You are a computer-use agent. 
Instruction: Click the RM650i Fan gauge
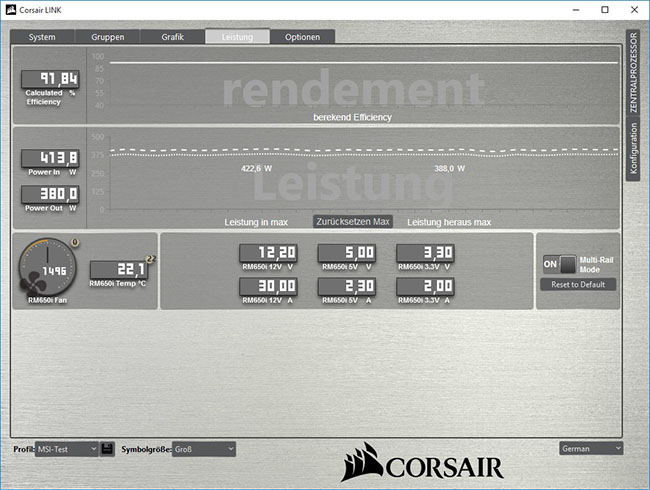47,267
